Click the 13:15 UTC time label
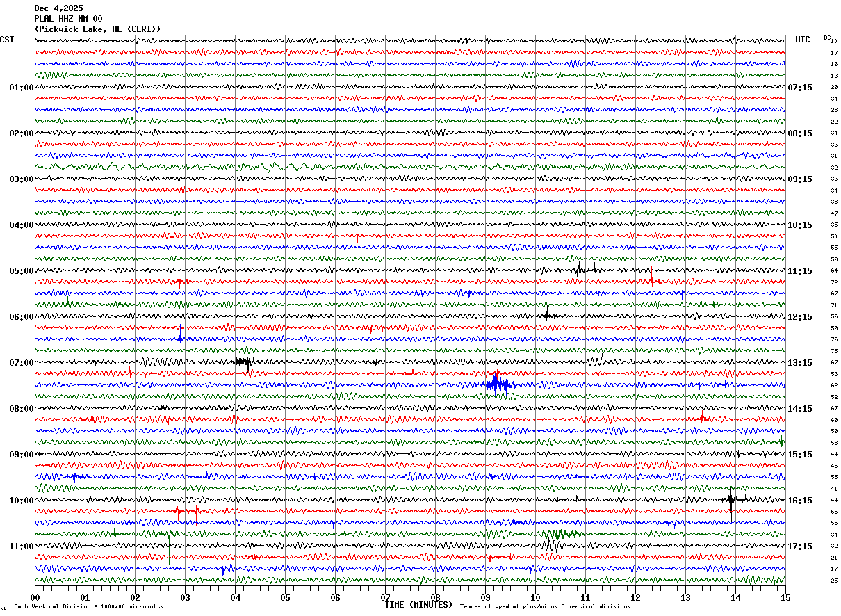The width and height of the screenshot is (841, 616). [799, 363]
